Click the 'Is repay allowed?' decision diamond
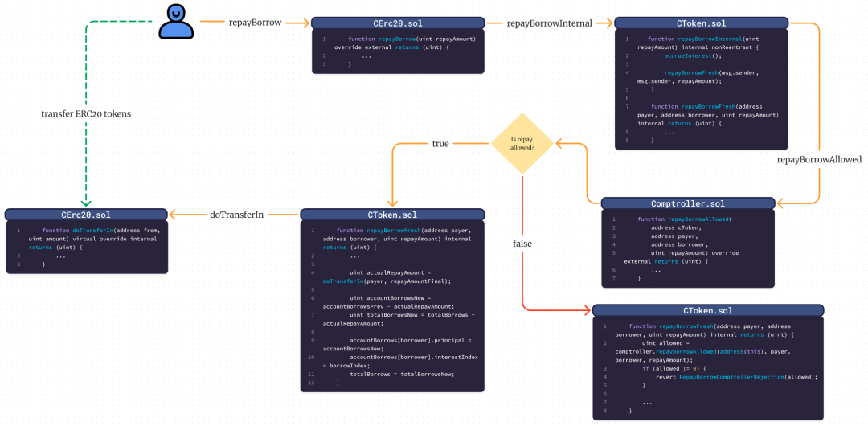 click(522, 144)
